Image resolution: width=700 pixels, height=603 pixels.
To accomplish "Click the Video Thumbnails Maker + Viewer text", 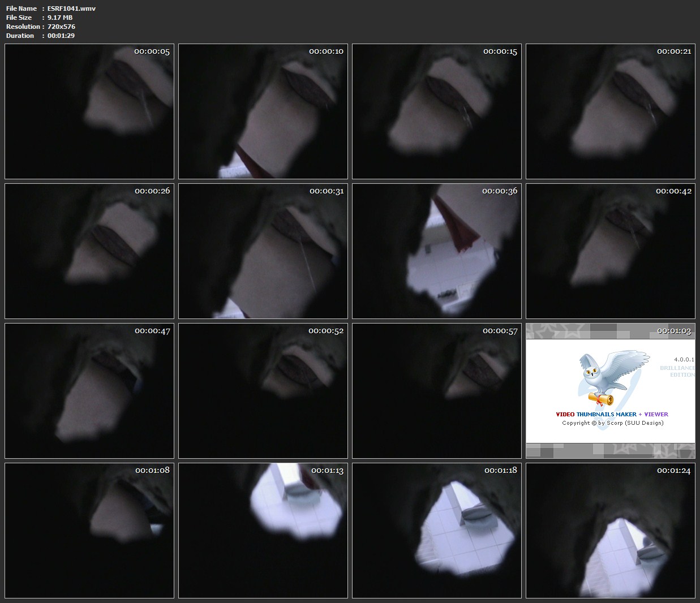I will point(612,414).
